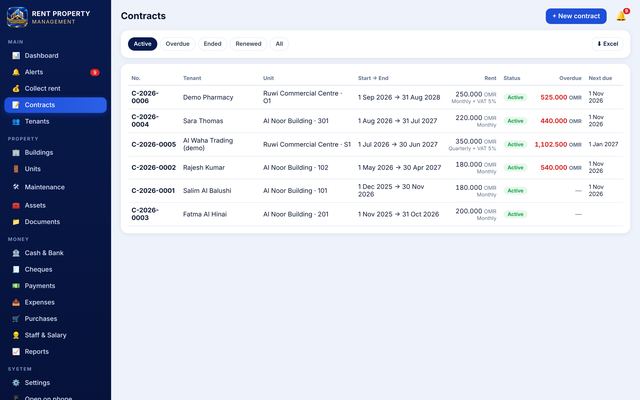This screenshot has width=640, height=400.
Task: Create a new contract
Action: coord(576,16)
